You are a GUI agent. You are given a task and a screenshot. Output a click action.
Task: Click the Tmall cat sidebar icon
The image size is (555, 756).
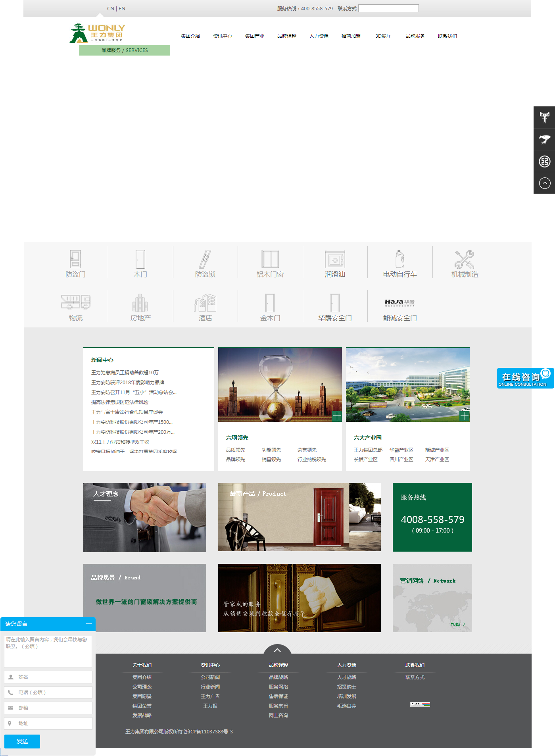(x=544, y=117)
